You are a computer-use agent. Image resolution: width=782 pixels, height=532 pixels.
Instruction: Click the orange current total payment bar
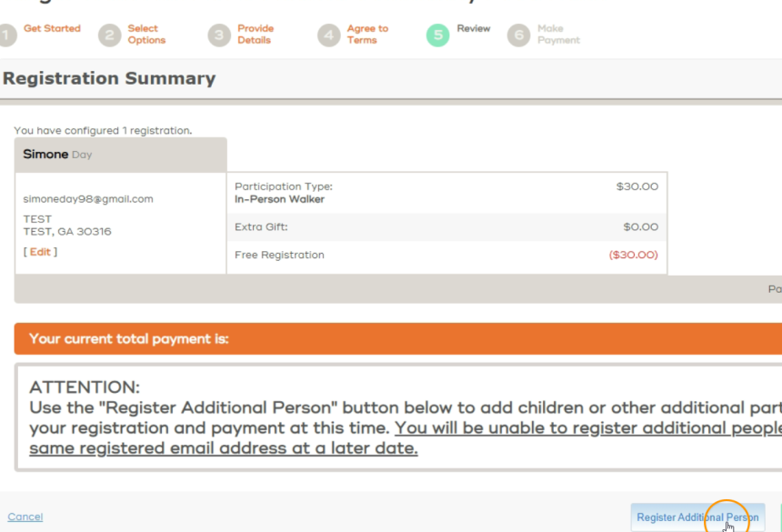397,339
